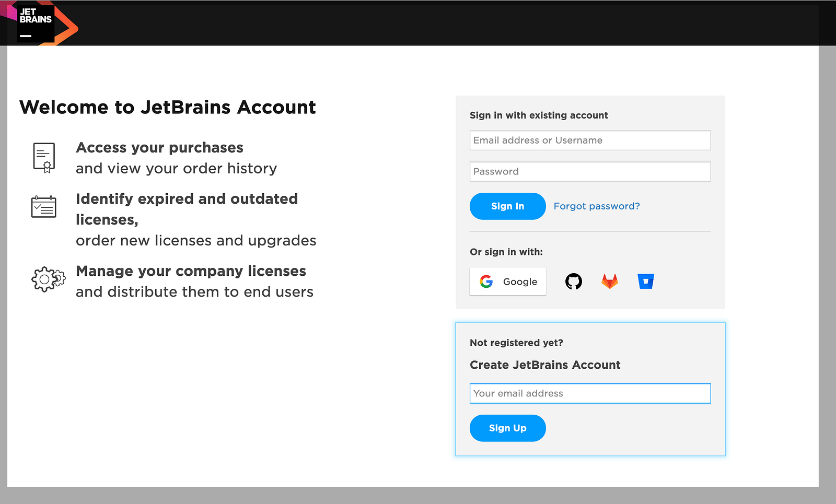This screenshot has width=836, height=504.
Task: Focus the Password field
Action: click(590, 172)
